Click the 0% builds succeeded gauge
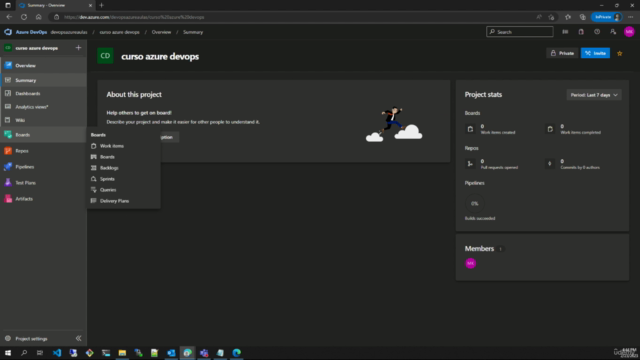 tap(474, 203)
